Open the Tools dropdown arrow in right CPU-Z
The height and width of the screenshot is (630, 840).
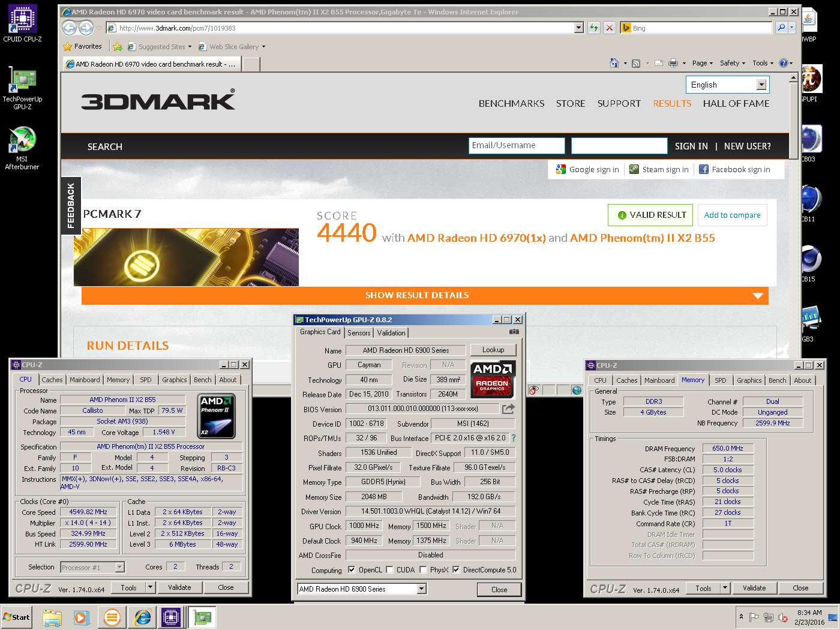point(725,588)
